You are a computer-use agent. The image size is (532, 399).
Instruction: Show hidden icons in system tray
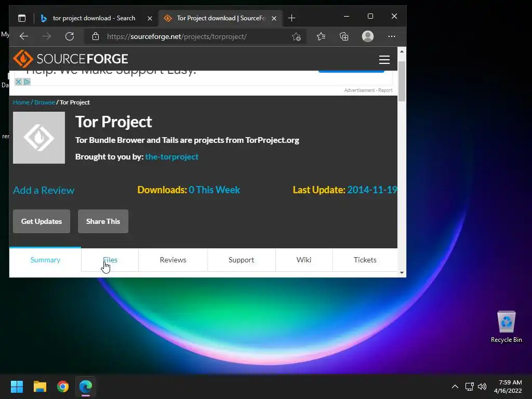pos(455,387)
